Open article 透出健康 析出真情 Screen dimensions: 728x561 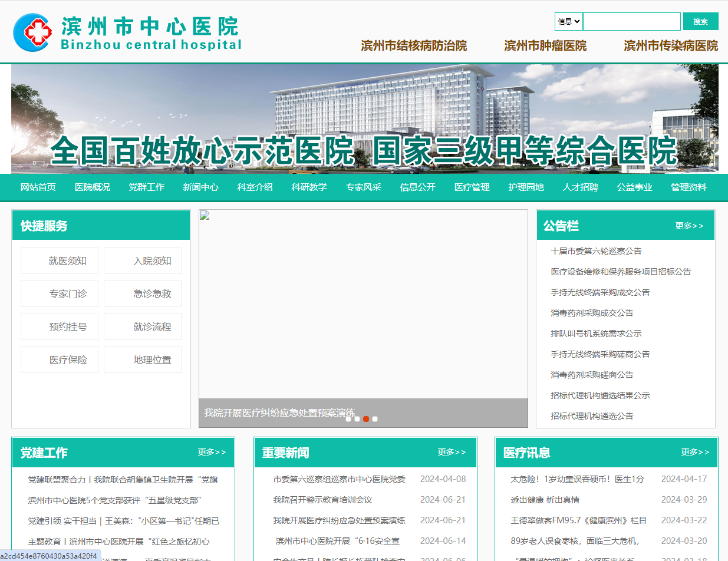tap(545, 500)
